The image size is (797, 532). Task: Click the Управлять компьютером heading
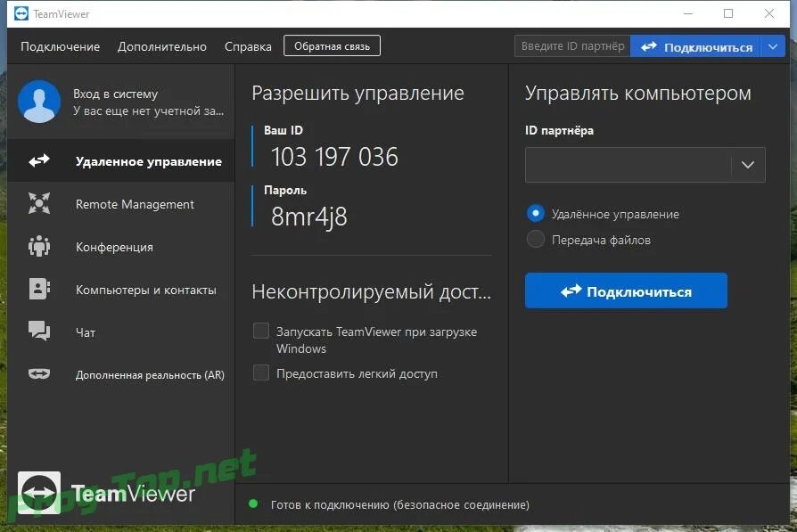[638, 93]
